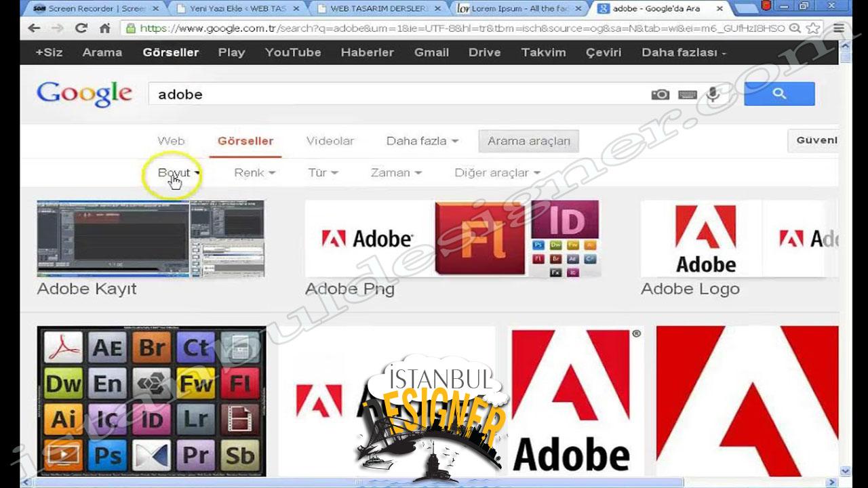Viewport: 868px width, 488px height.
Task: Go to browser home page icon
Action: pyautogui.click(x=104, y=28)
